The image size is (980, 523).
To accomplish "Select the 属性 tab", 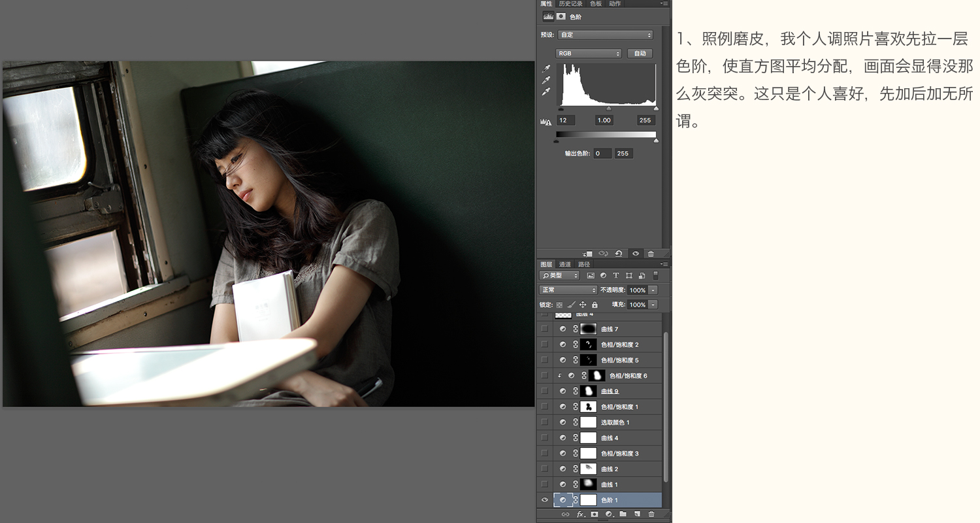I will click(546, 4).
